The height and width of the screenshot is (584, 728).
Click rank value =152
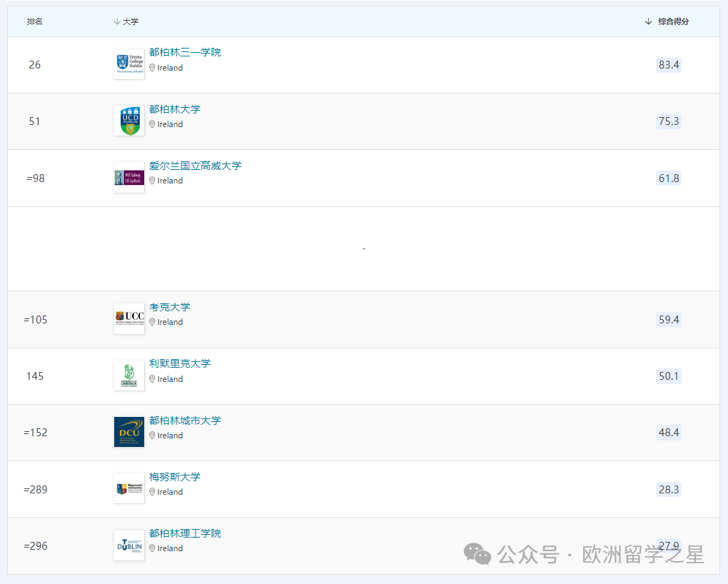click(36, 433)
